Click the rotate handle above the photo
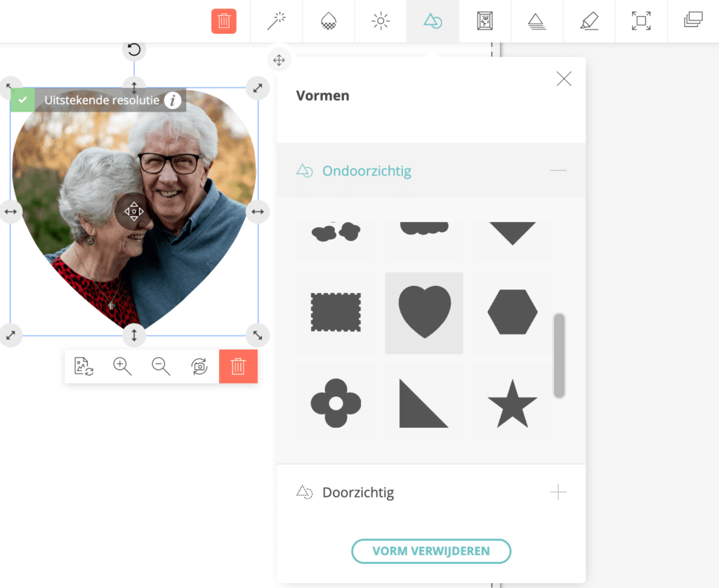Viewport: 719px width, 588px height. [134, 49]
